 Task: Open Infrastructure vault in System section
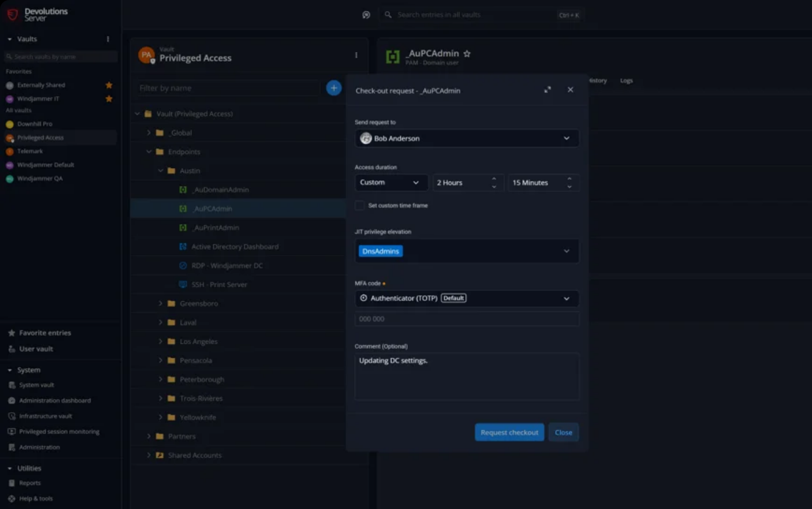pos(40,416)
